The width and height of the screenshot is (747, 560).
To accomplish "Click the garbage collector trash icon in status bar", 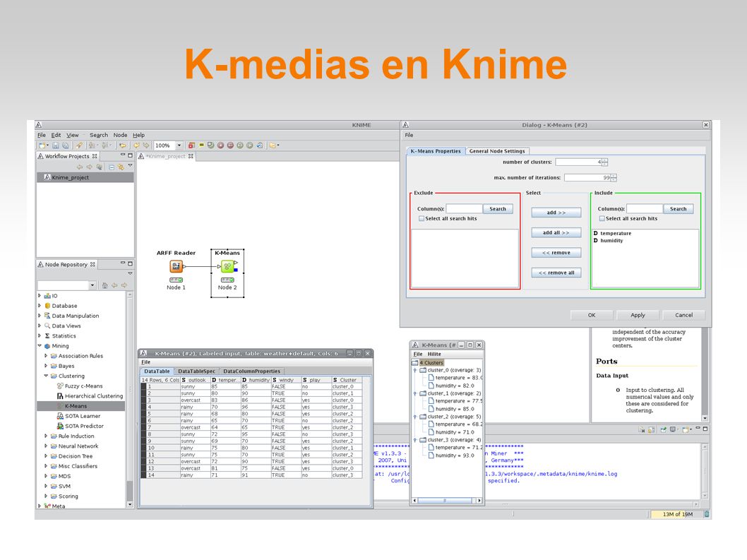I will tap(707, 514).
